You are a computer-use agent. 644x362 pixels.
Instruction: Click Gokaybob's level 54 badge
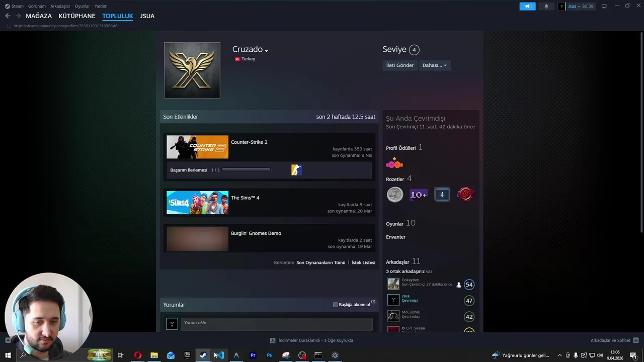click(469, 285)
